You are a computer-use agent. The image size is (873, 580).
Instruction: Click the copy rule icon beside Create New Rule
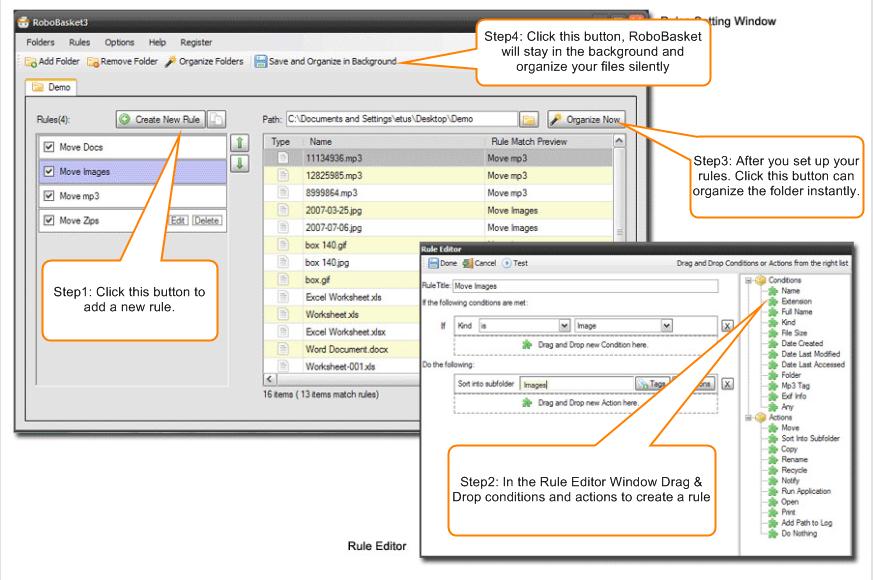point(216,119)
